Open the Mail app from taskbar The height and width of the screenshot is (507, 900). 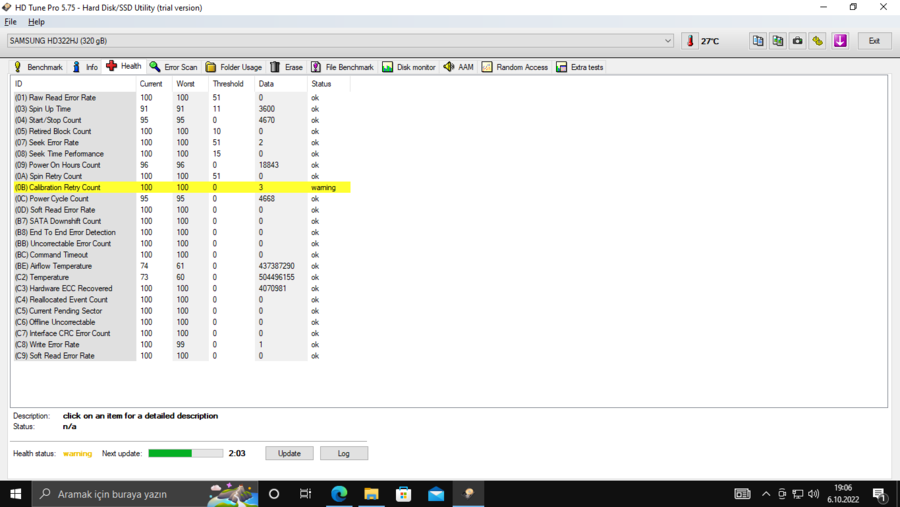436,494
